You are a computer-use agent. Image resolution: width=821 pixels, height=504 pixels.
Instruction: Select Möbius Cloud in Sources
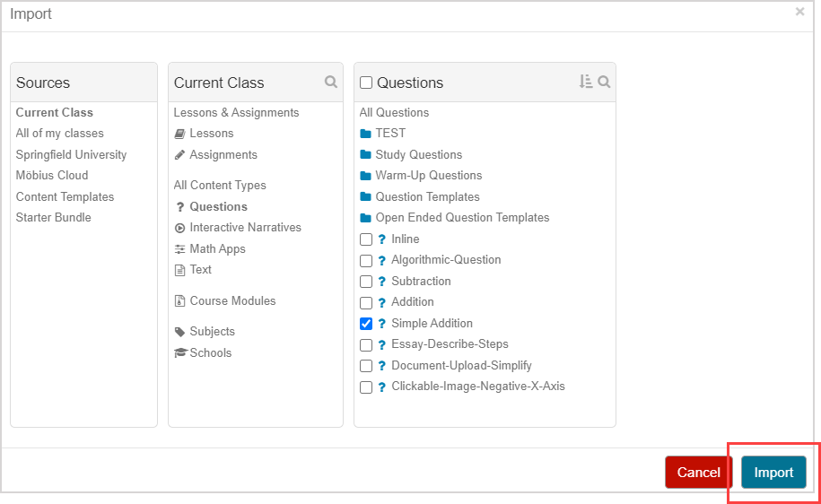click(52, 176)
